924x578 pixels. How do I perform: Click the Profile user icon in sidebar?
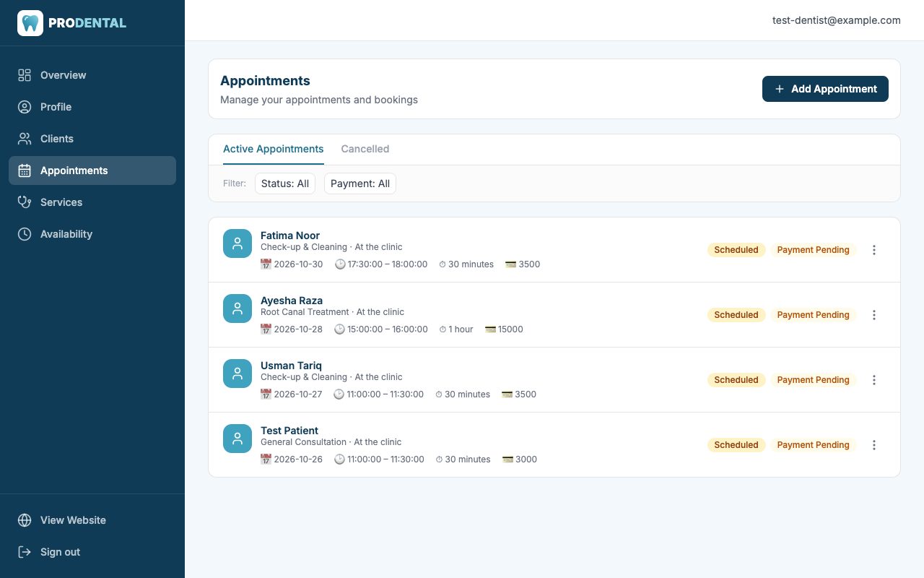[25, 107]
